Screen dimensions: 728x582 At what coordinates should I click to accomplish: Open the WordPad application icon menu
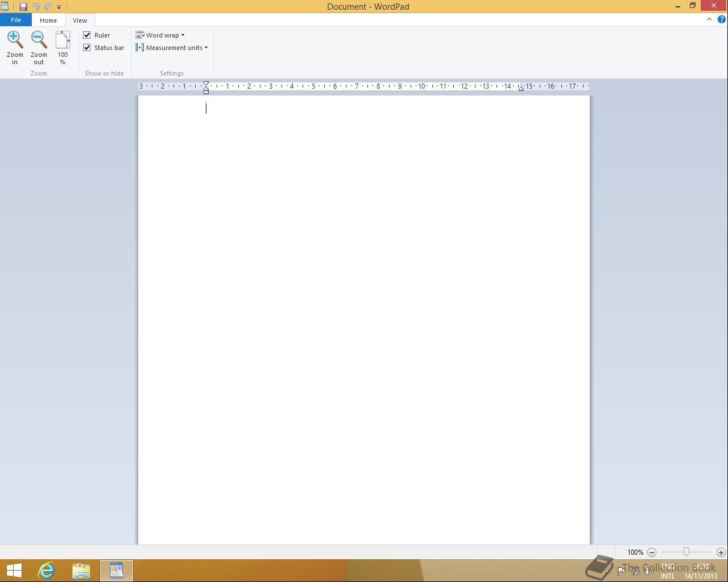[5, 6]
